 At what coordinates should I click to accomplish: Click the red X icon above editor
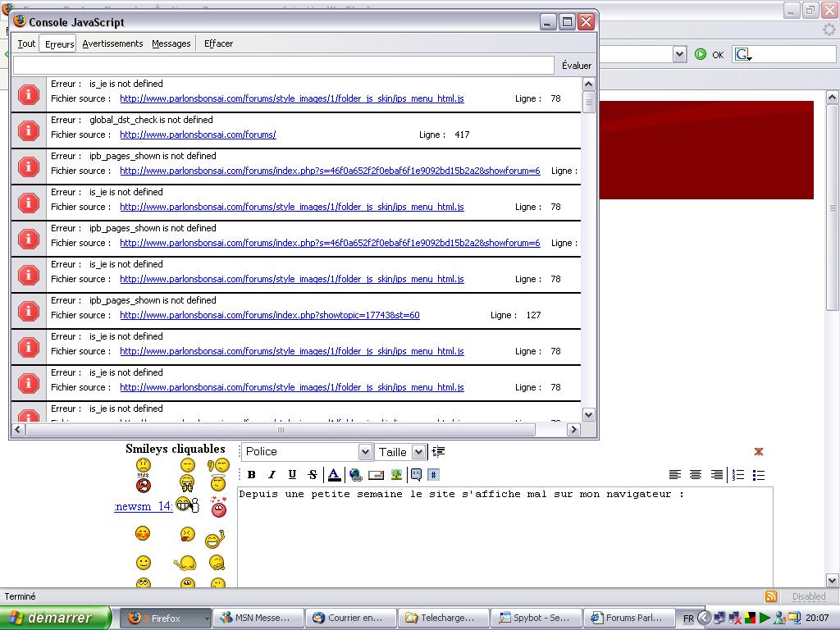(x=759, y=452)
